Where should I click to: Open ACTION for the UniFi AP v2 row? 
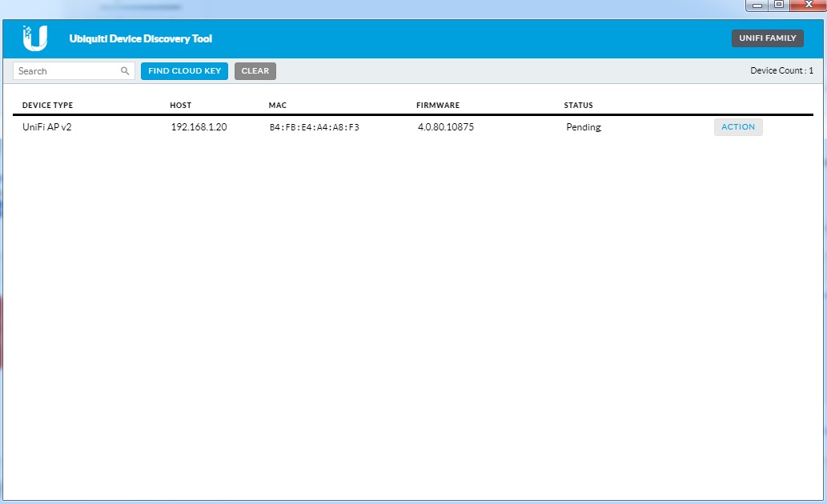[x=738, y=127]
